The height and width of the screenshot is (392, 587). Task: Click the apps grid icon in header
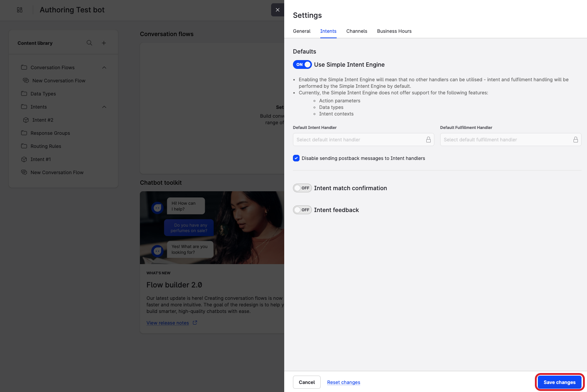[x=20, y=10]
